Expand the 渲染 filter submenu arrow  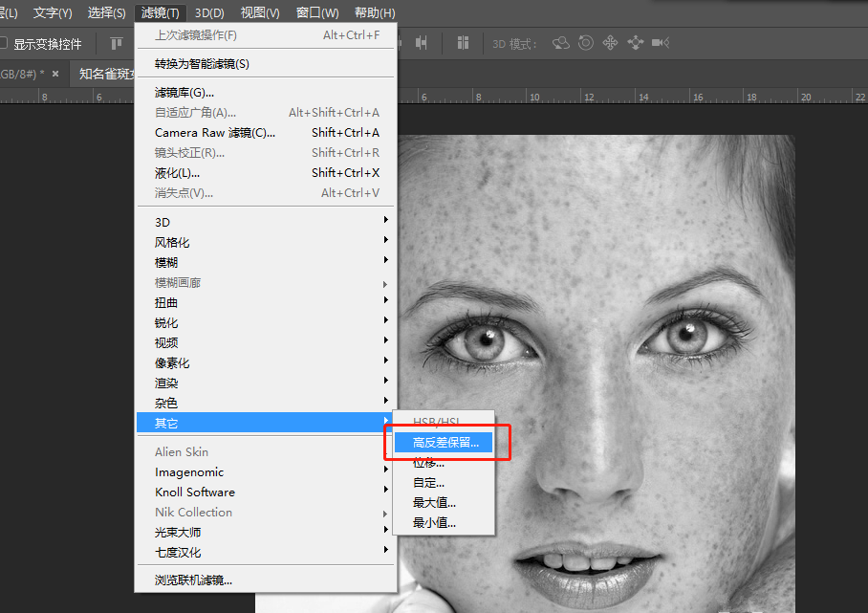pyautogui.click(x=385, y=383)
